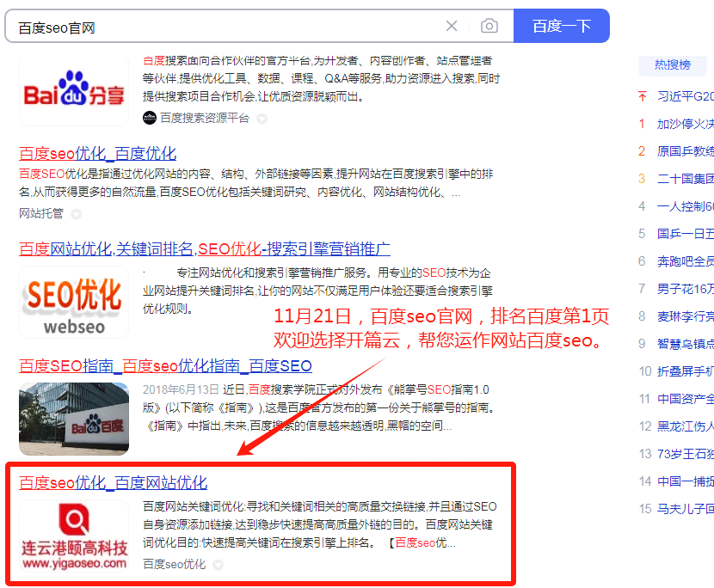The width and height of the screenshot is (714, 588).
Task: Open 百度seo优化_百度网站优化 highlighted result
Action: [113, 482]
